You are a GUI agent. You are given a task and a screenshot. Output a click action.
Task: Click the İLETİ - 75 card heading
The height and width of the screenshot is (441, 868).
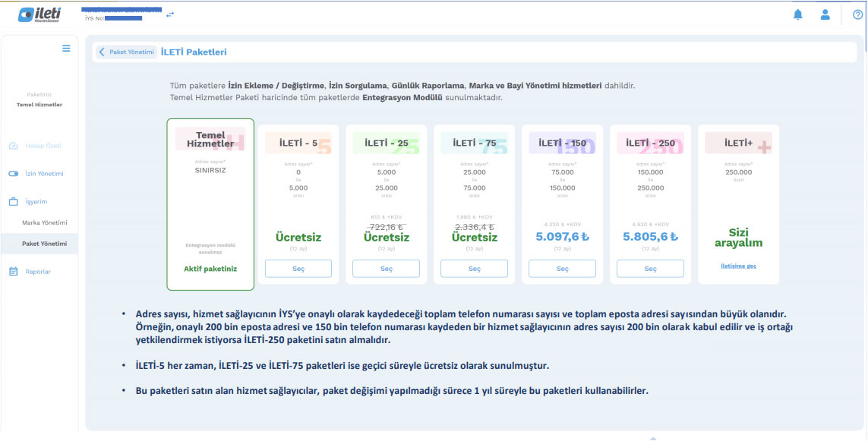(x=475, y=143)
